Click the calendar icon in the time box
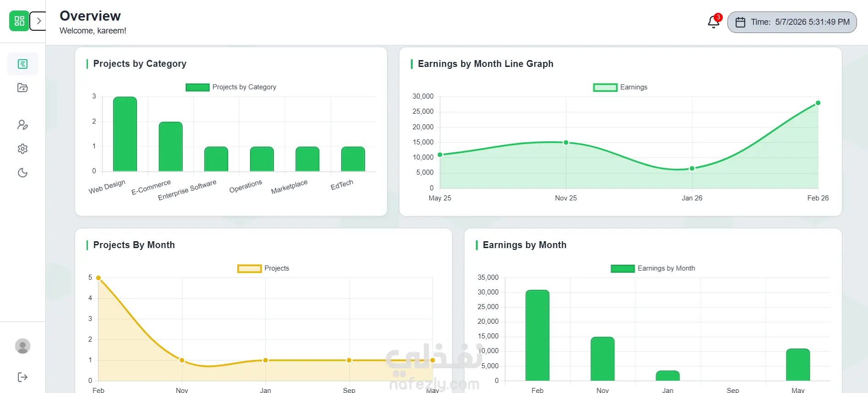 [x=740, y=22]
